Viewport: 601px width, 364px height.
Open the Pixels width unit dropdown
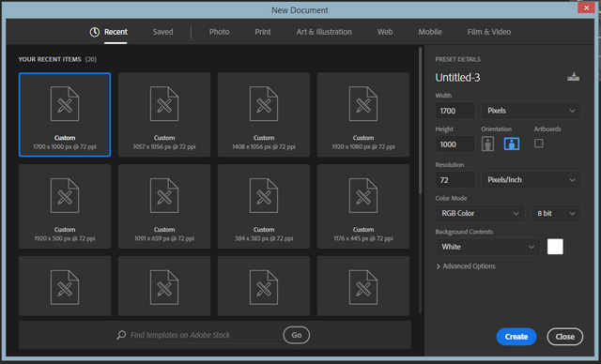tap(531, 111)
